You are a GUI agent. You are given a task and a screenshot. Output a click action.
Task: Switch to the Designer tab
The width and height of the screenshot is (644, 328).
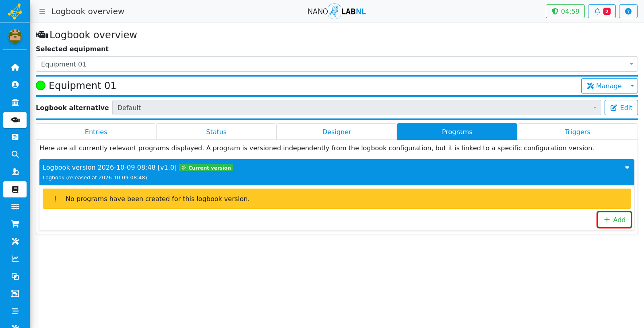tap(336, 132)
